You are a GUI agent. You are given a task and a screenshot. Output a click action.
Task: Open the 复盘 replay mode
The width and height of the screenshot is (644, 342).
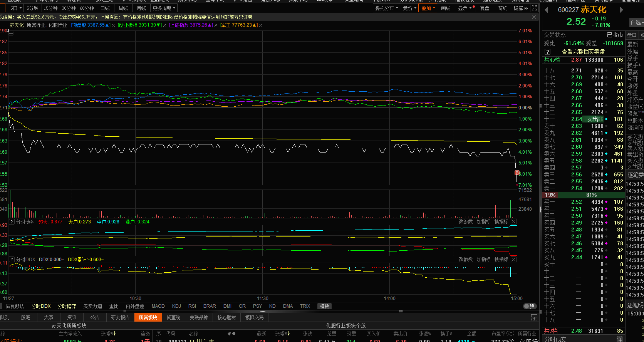(x=485, y=8)
